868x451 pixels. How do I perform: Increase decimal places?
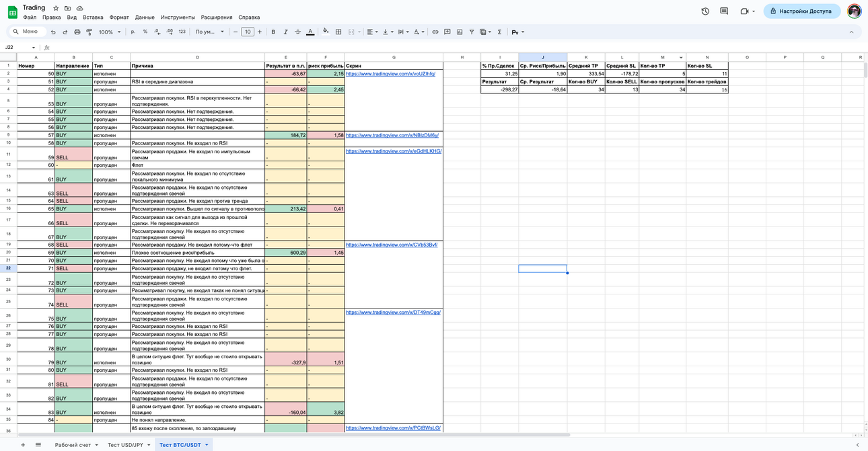[x=170, y=32]
